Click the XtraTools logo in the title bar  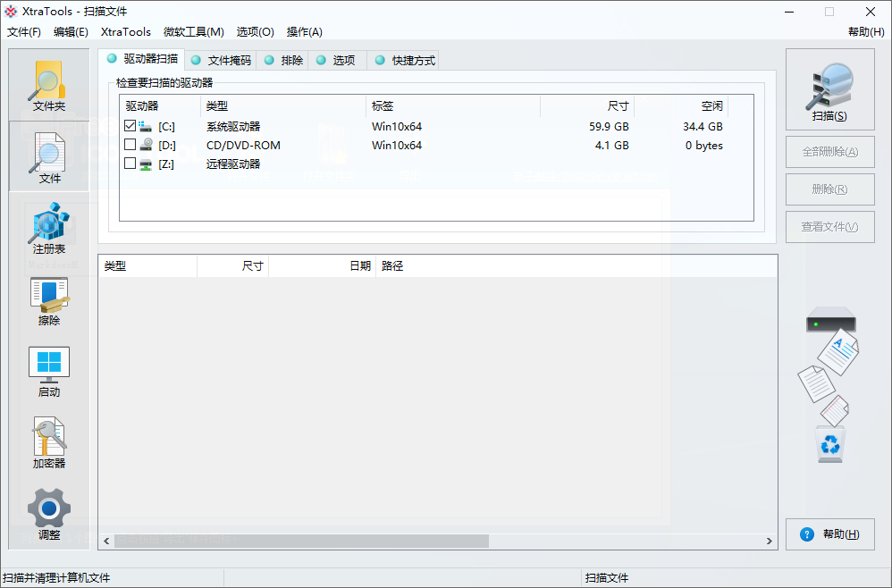[x=10, y=12]
